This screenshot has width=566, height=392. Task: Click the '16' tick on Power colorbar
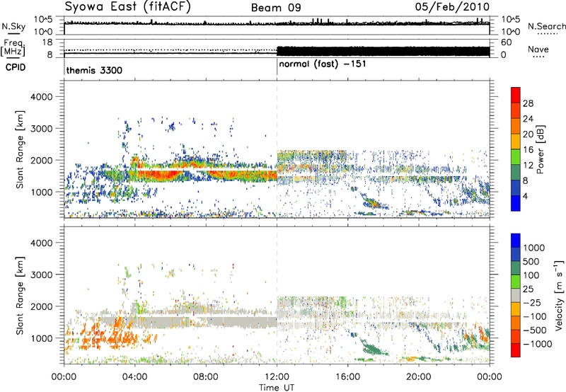[528, 150]
